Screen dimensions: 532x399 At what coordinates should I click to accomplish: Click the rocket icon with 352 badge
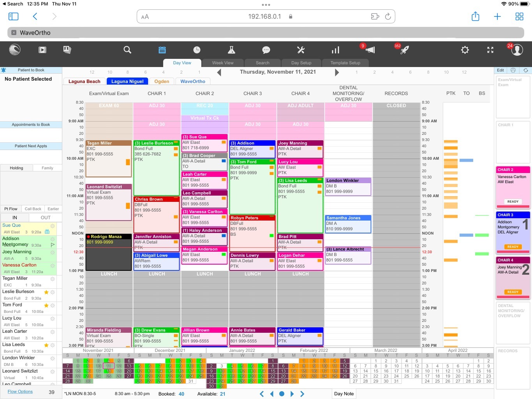click(x=405, y=50)
